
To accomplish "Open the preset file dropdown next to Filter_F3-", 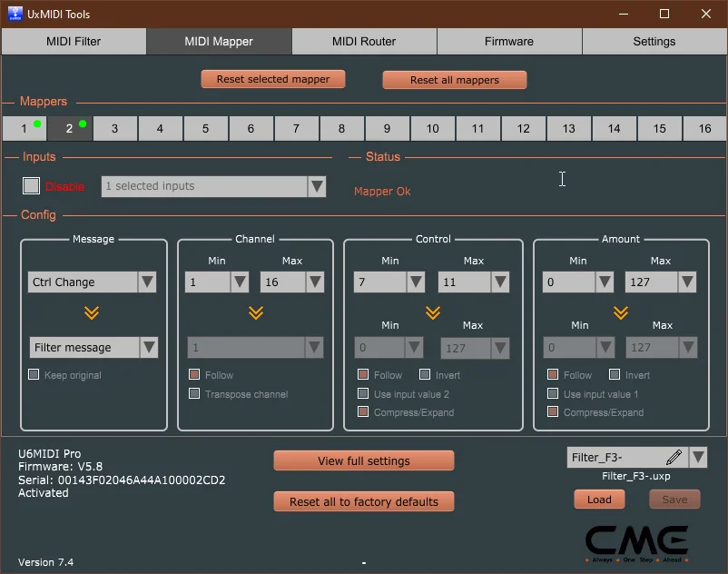I will (x=697, y=459).
